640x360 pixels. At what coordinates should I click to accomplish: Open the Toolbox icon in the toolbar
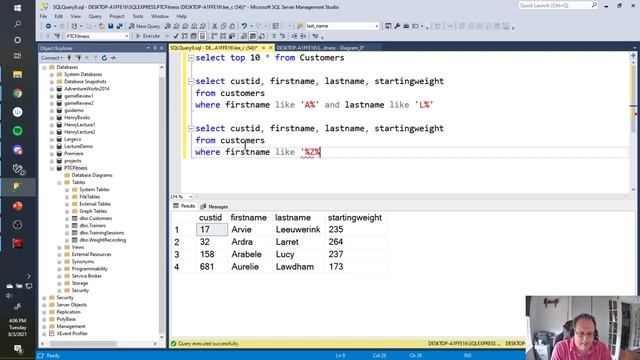[406, 26]
